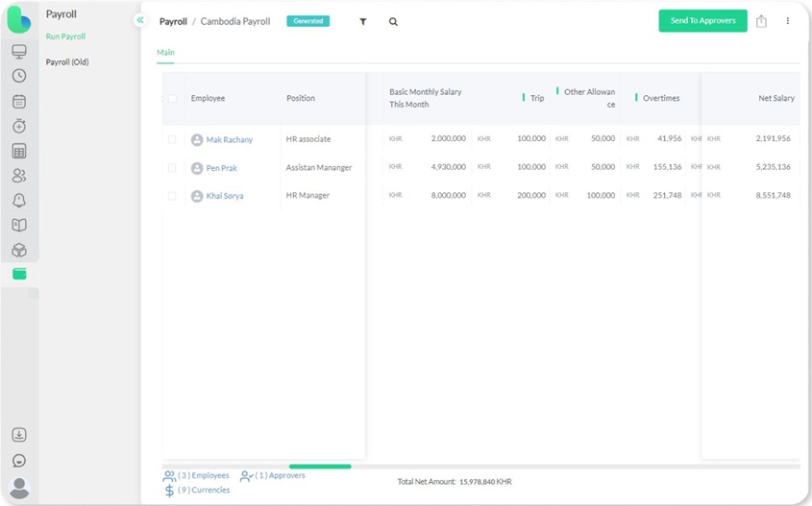The height and width of the screenshot is (506, 812).
Task: Click the (1) Approvers link
Action: click(281, 475)
